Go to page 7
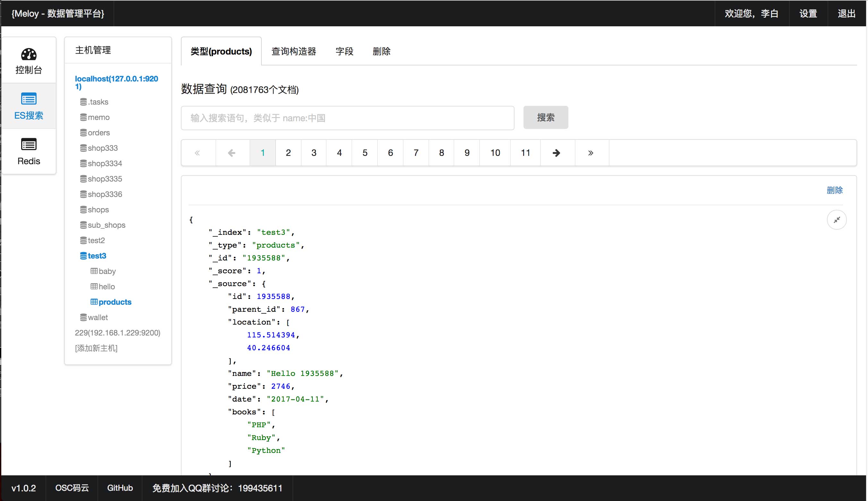The image size is (868, 501). pos(416,153)
